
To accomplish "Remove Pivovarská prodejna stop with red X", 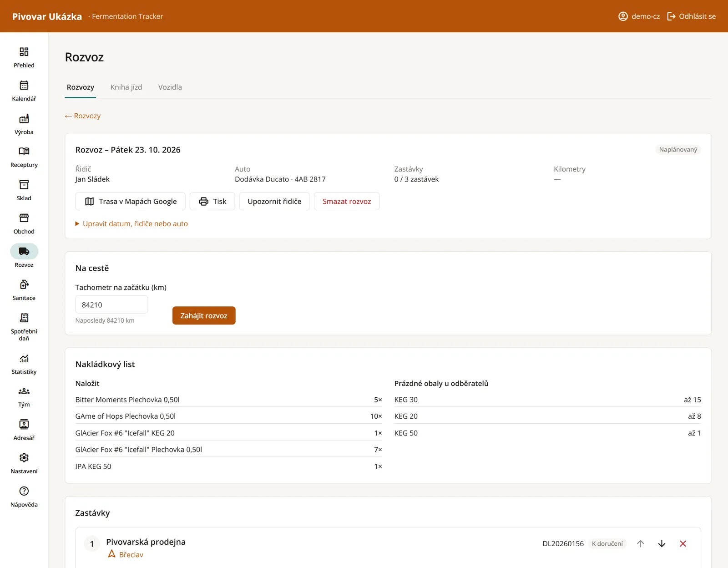I will click(683, 543).
